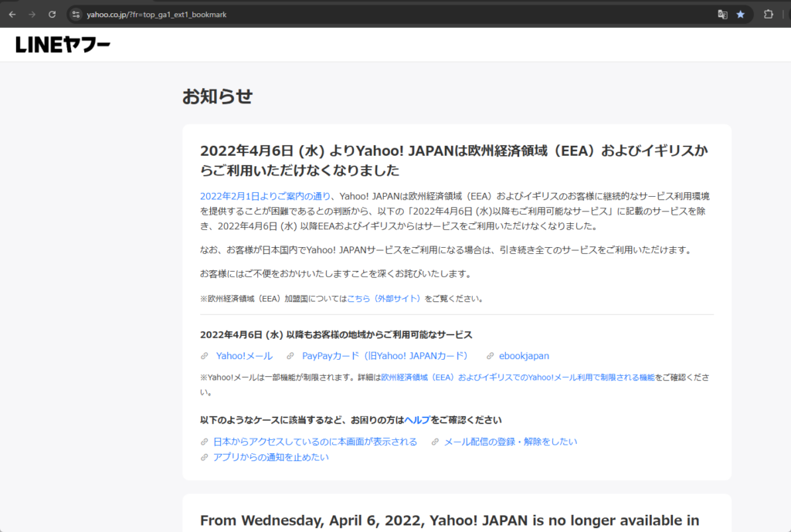Open the ebookjapan link

coord(525,356)
